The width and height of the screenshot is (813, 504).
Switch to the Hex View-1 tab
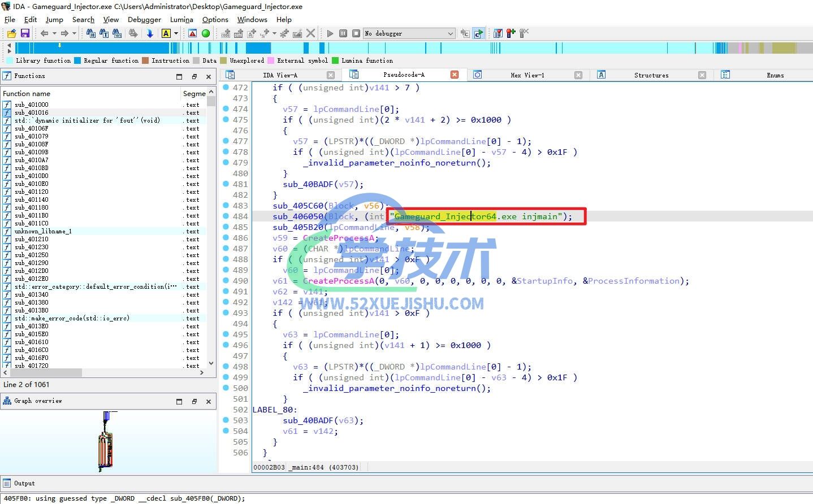point(527,75)
